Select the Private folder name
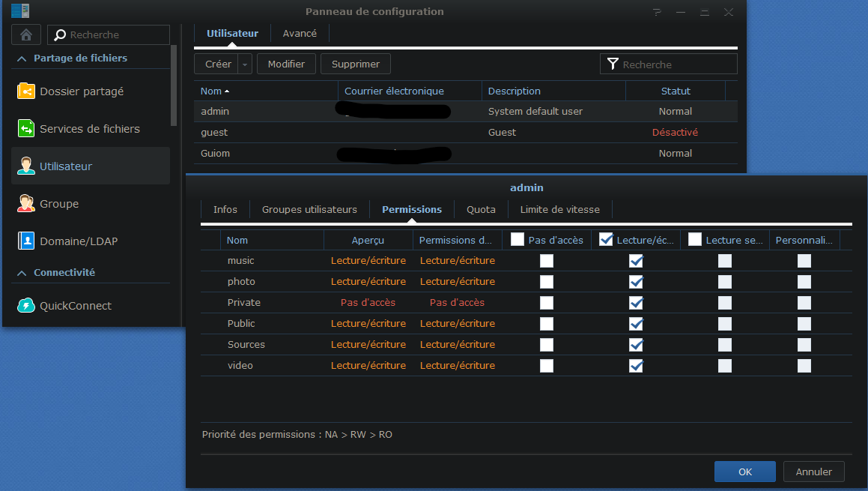The width and height of the screenshot is (868, 491). [x=243, y=303]
